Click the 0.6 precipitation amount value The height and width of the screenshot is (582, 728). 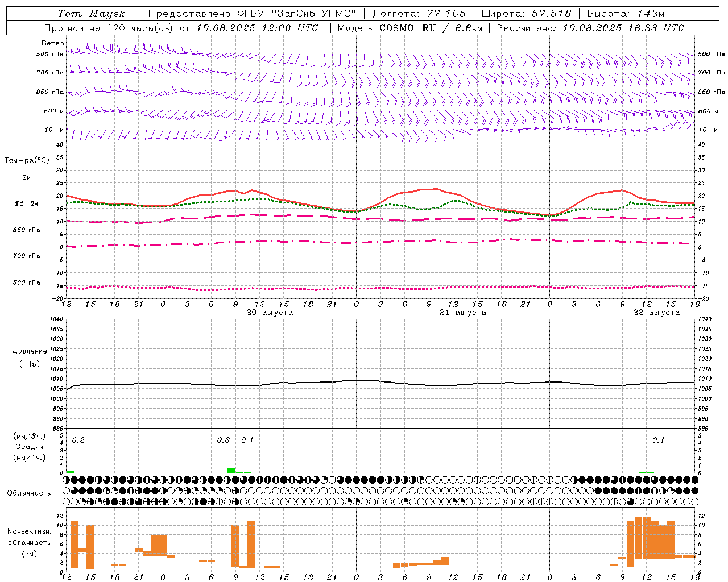(224, 440)
